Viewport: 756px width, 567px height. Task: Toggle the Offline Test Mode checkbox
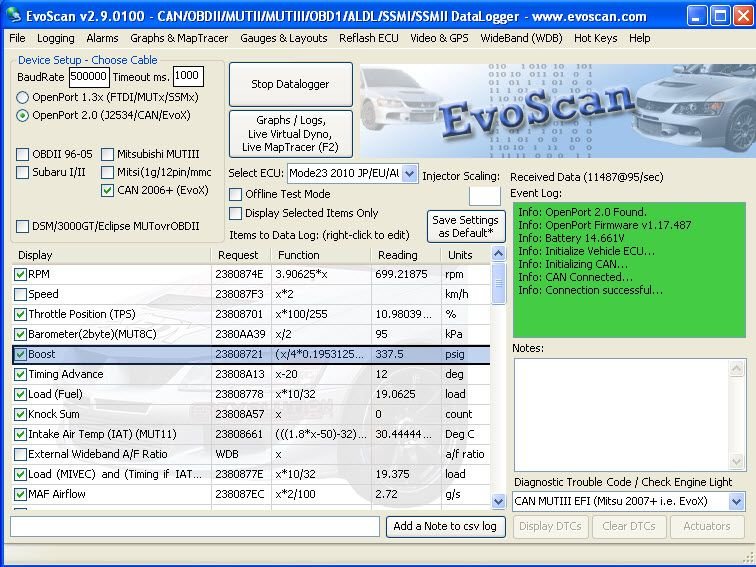click(236, 194)
